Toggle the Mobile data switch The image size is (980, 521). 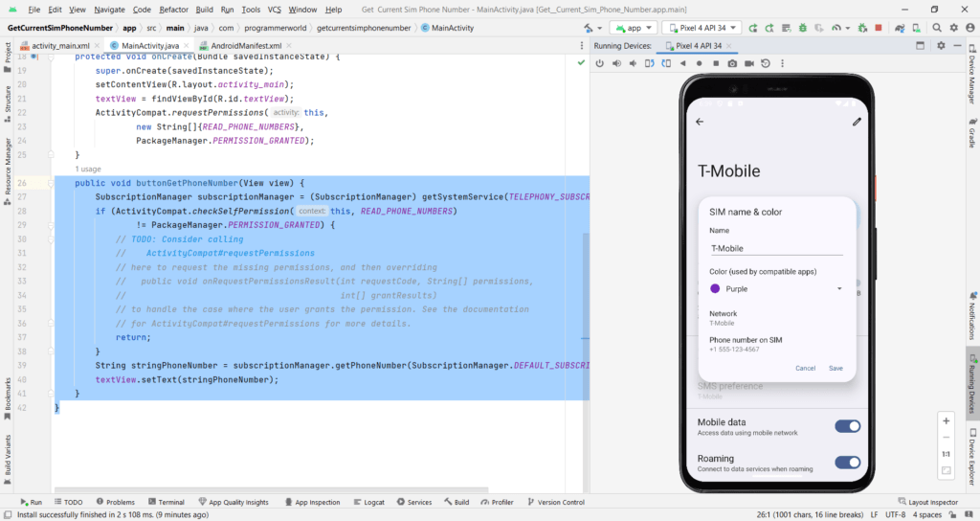pyautogui.click(x=848, y=426)
